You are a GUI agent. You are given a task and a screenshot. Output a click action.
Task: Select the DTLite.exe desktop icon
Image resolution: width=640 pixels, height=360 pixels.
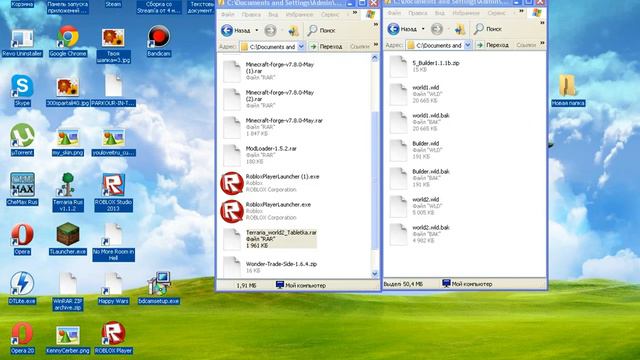[22, 289]
